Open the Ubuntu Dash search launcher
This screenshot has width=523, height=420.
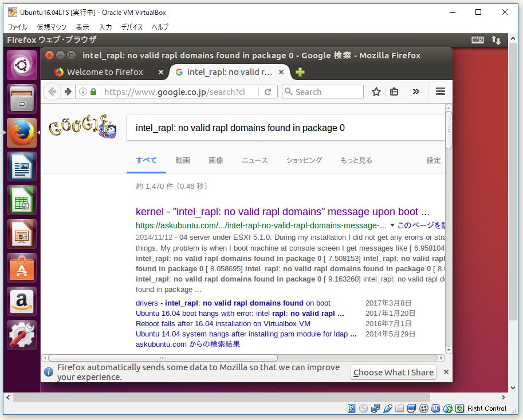click(22, 65)
